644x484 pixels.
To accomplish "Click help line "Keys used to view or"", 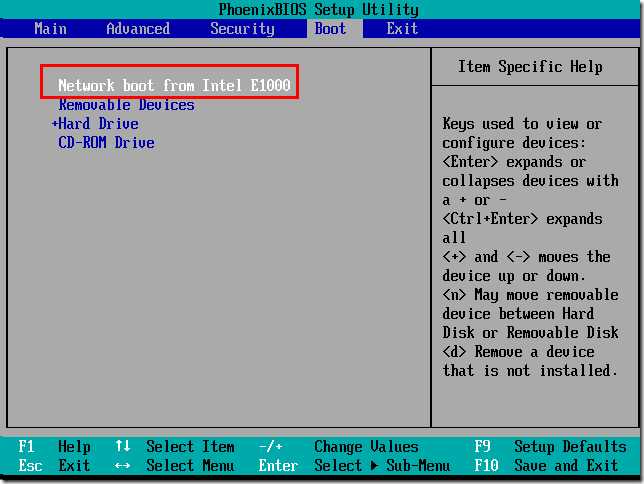I will pos(522,124).
